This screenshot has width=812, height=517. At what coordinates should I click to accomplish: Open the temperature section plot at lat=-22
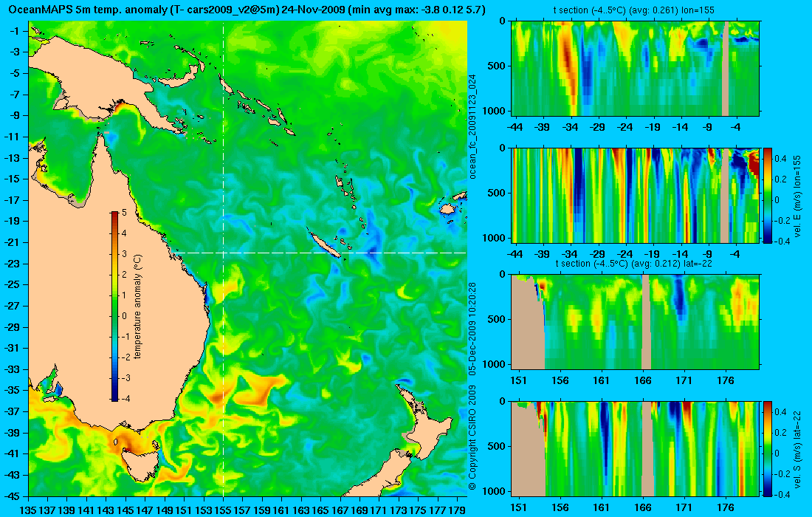point(635,322)
